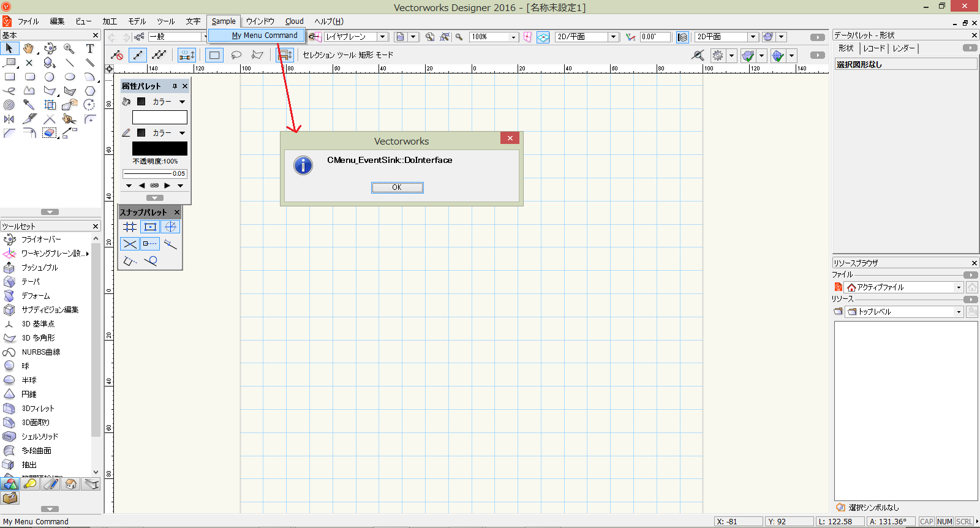The width and height of the screenshot is (980, 528).
Task: Select the Zoom magnifier tool
Action: [69, 48]
